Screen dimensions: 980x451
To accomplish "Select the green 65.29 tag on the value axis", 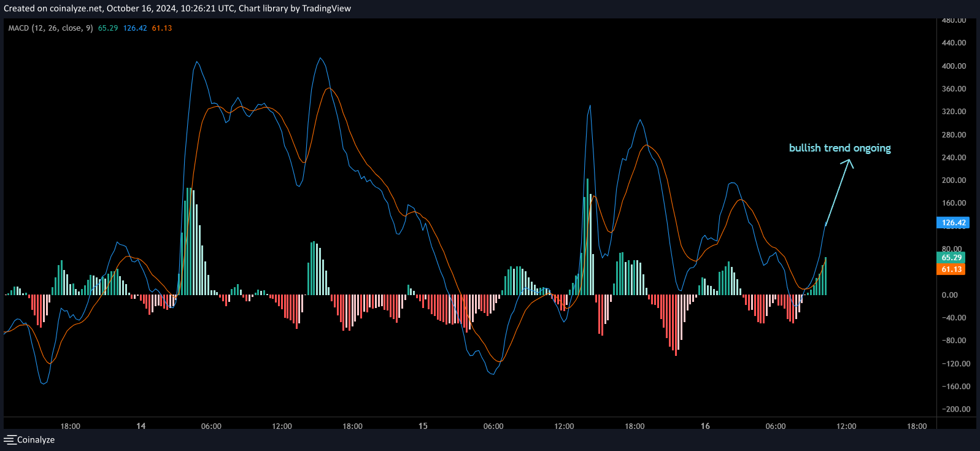I will 951,258.
